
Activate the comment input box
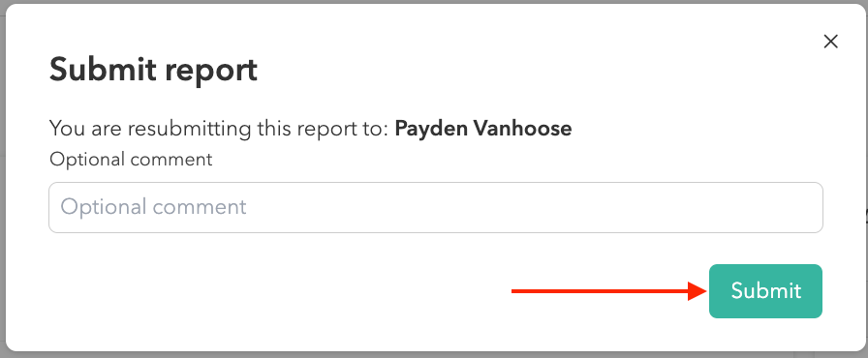click(x=436, y=207)
